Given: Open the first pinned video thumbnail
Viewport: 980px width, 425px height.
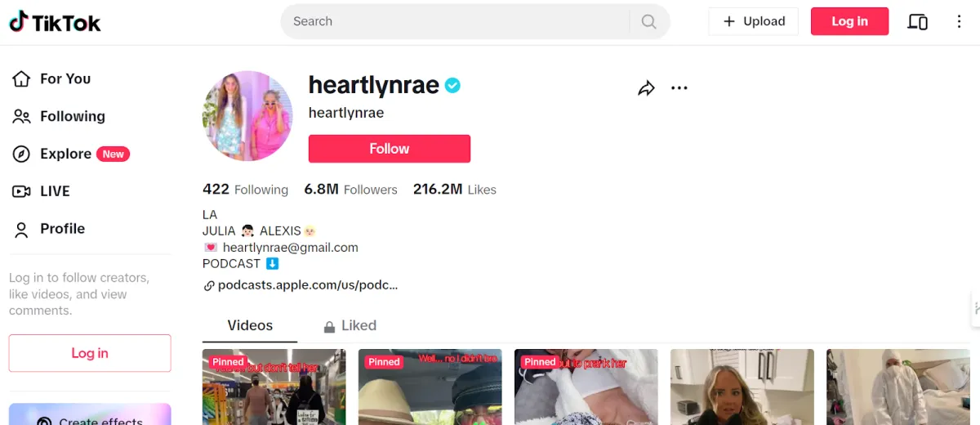Looking at the screenshot, I should [x=274, y=387].
